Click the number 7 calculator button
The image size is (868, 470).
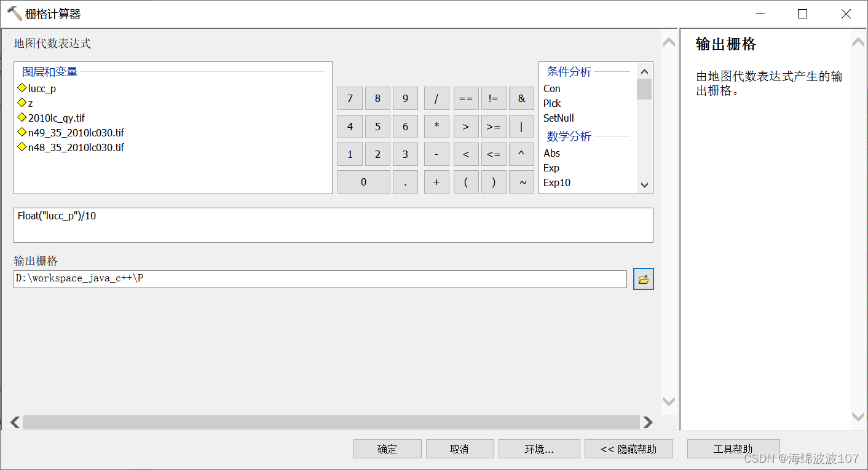tap(350, 98)
